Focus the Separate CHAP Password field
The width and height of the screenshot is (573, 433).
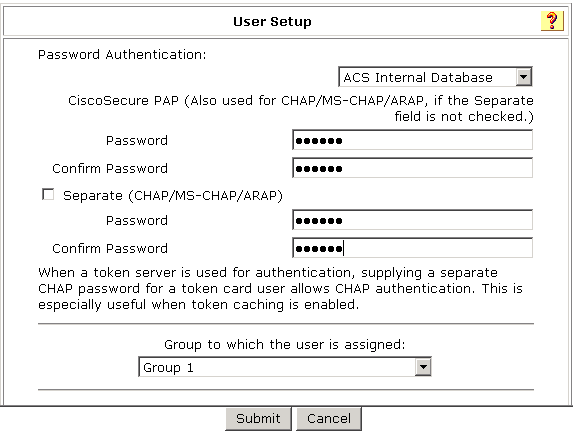point(412,220)
